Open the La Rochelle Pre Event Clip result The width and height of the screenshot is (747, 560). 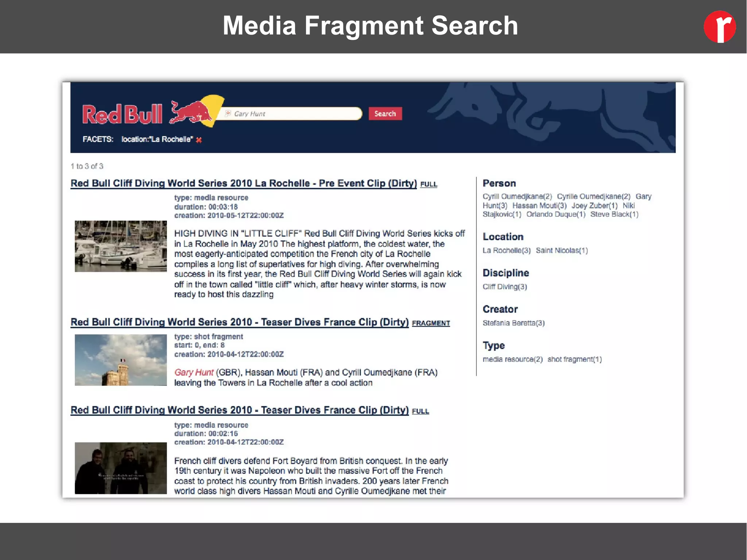[244, 183]
